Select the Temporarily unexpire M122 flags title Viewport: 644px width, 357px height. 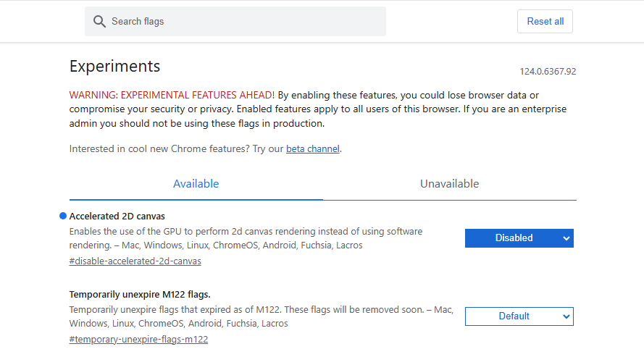tap(140, 295)
